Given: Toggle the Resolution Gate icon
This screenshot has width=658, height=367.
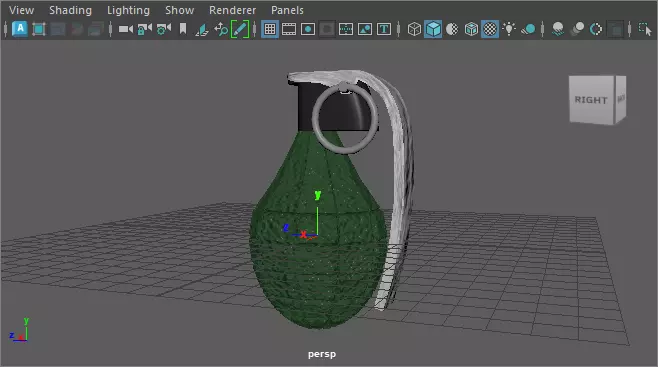Looking at the screenshot, I should pyautogui.click(x=308, y=29).
